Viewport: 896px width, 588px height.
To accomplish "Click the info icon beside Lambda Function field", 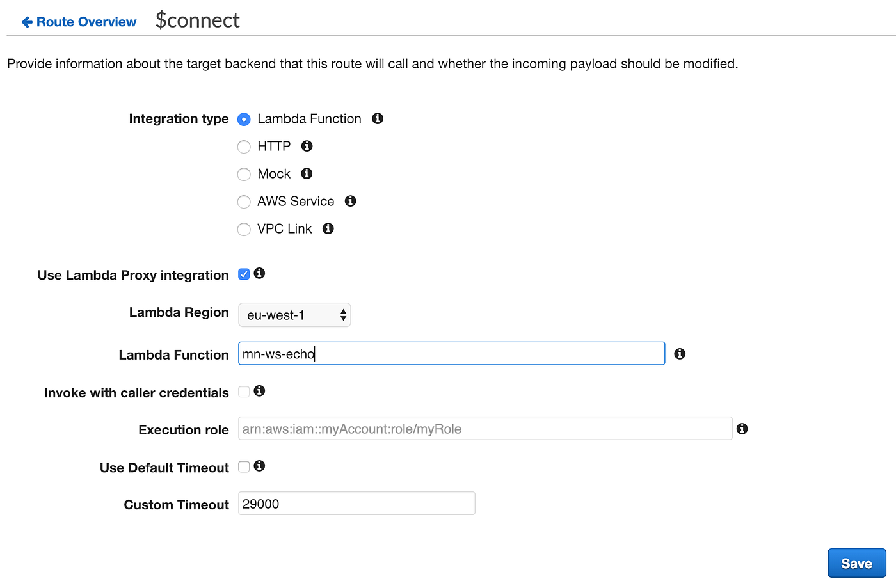I will (x=680, y=353).
